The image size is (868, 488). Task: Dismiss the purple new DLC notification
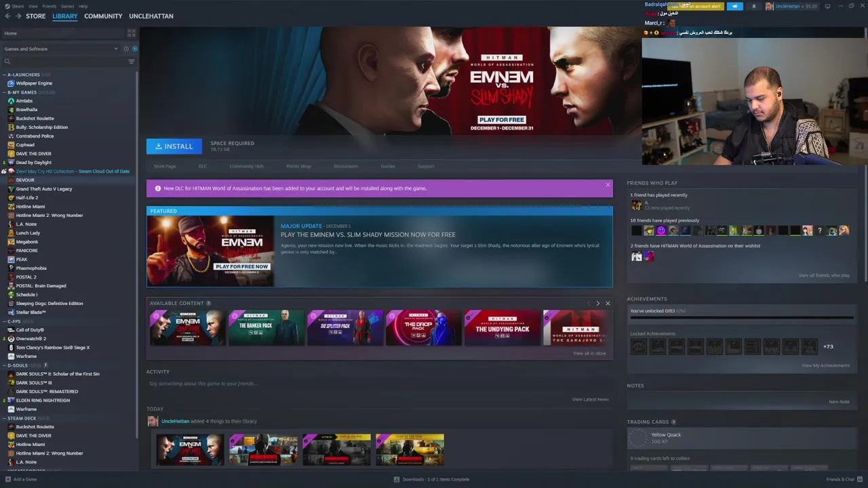click(608, 184)
